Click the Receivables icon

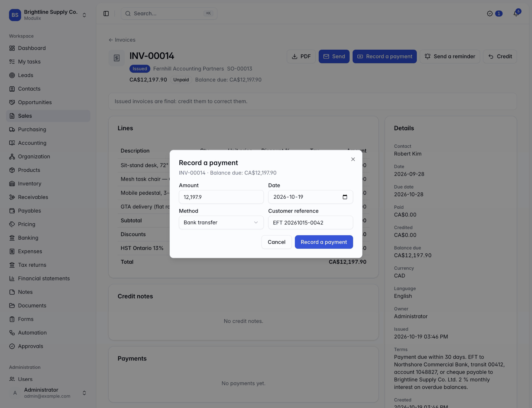click(x=12, y=197)
